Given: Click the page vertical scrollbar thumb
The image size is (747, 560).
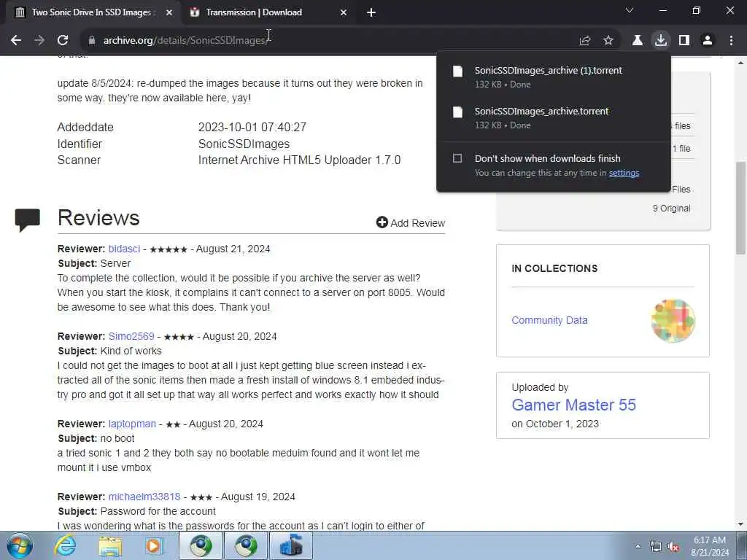Looking at the screenshot, I should [x=741, y=208].
